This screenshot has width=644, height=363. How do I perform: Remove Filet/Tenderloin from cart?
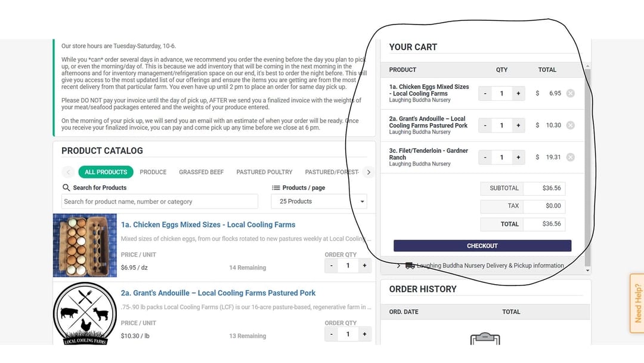[571, 157]
